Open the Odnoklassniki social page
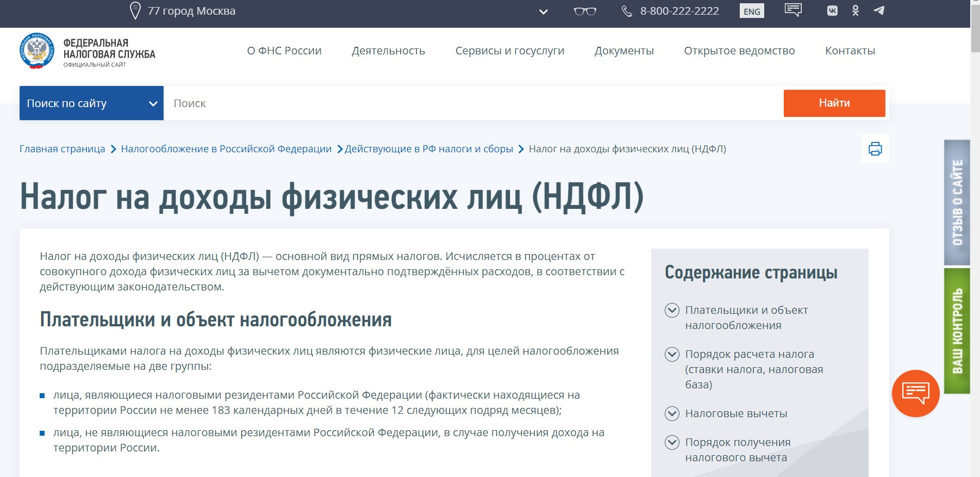The height and width of the screenshot is (477, 980). point(855,11)
